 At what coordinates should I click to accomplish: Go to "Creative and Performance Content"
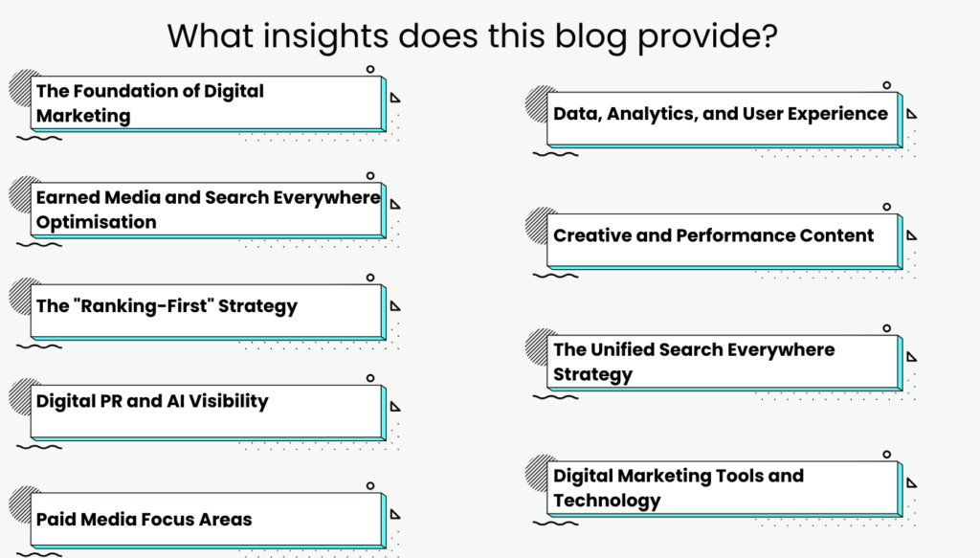724,237
